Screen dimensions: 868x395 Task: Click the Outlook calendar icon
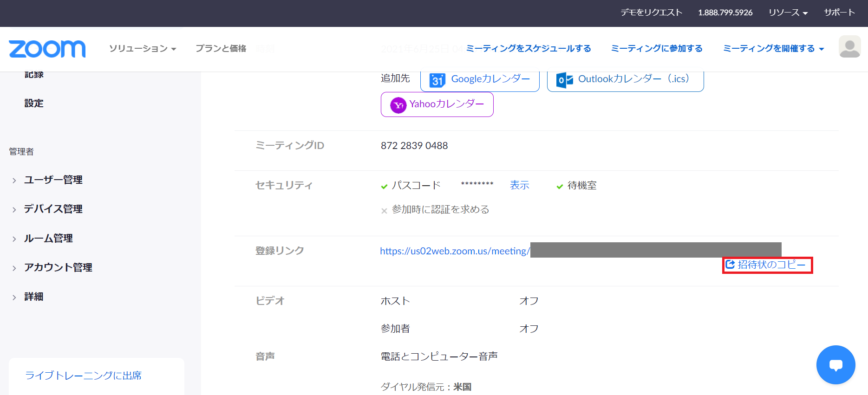564,80
